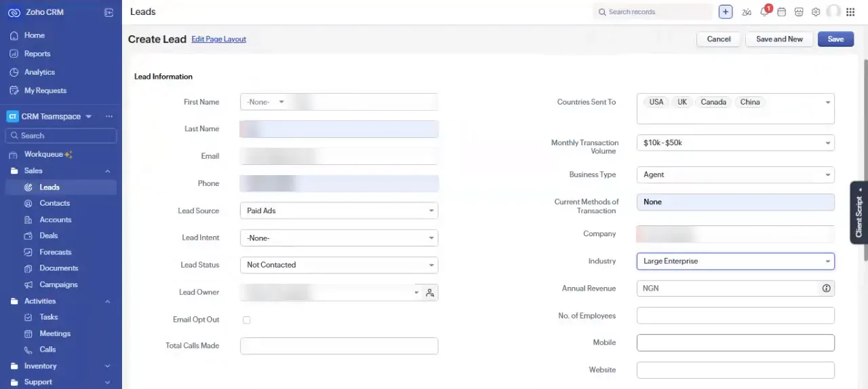Viewport: 868px width, 389px height.
Task: Open the Industry dropdown
Action: click(x=736, y=261)
